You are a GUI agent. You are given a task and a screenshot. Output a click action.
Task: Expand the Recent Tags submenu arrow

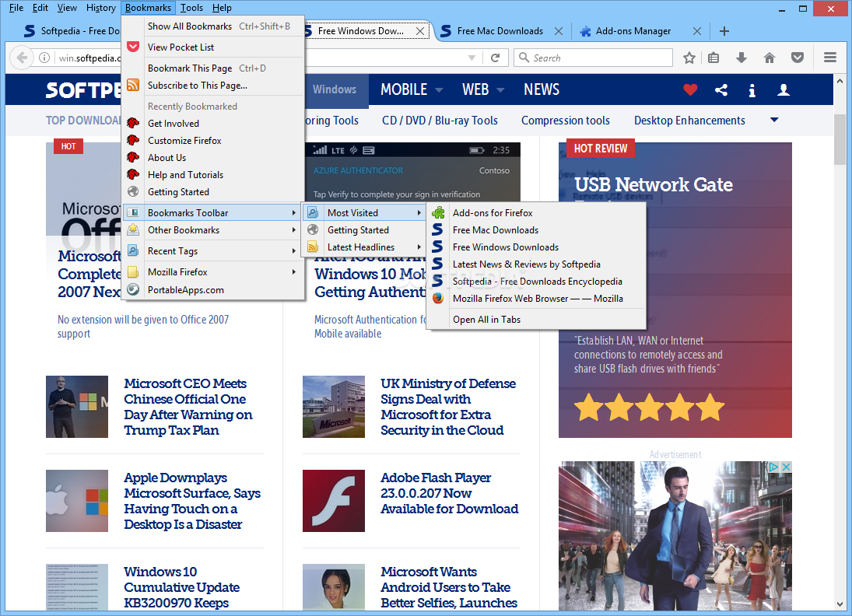coord(294,251)
